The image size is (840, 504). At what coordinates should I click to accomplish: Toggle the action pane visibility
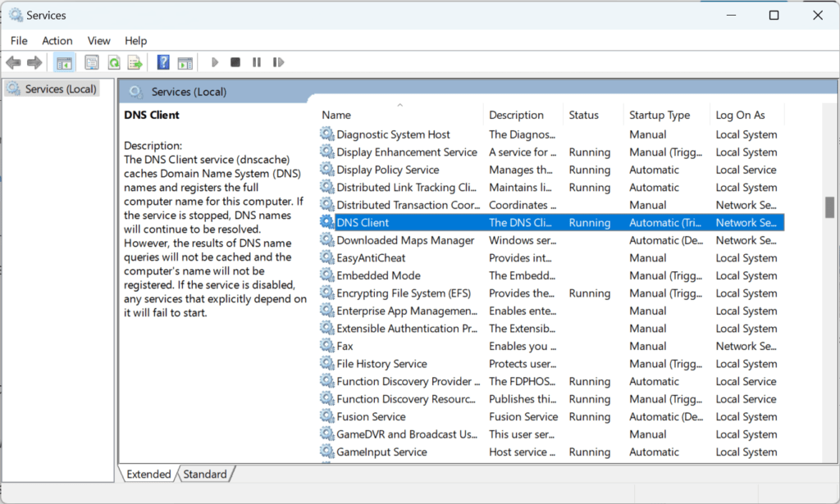click(185, 62)
